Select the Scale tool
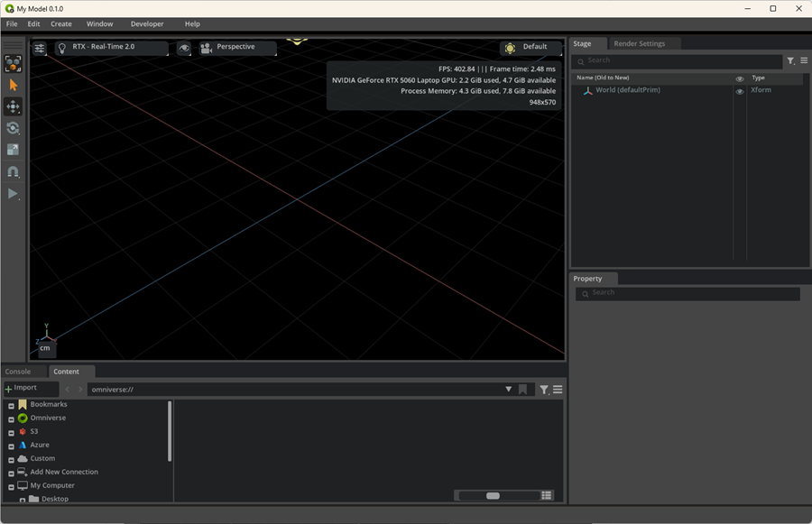 pyautogui.click(x=13, y=151)
